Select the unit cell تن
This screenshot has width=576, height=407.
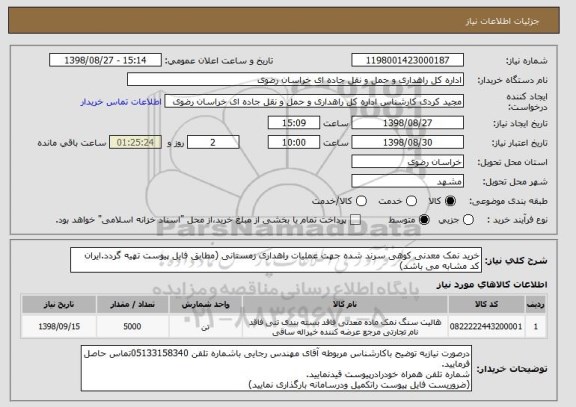(x=205, y=327)
